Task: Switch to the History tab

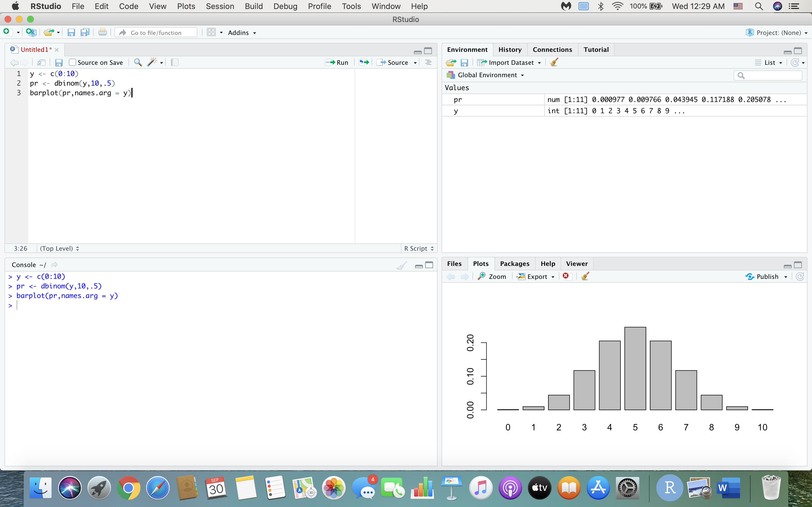Action: point(510,50)
